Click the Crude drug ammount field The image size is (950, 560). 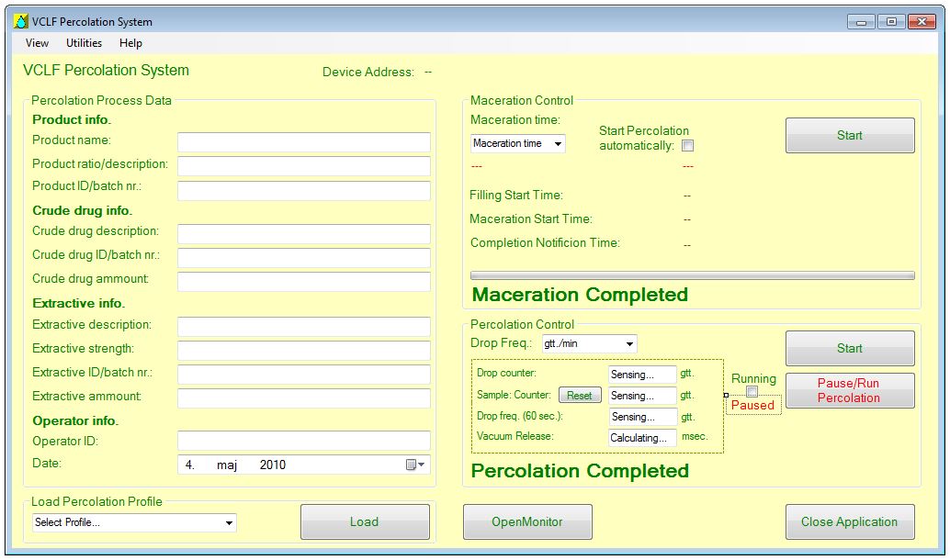point(303,282)
